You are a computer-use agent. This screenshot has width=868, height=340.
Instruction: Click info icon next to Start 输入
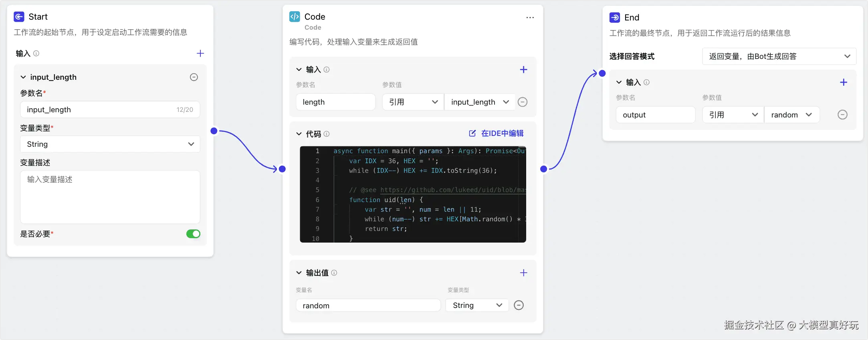tap(36, 53)
